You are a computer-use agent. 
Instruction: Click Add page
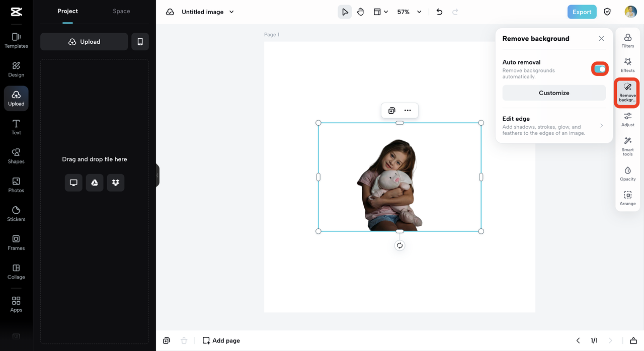pyautogui.click(x=221, y=340)
